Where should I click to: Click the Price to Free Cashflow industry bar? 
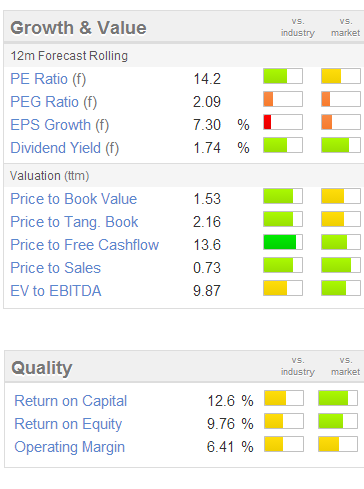(283, 242)
